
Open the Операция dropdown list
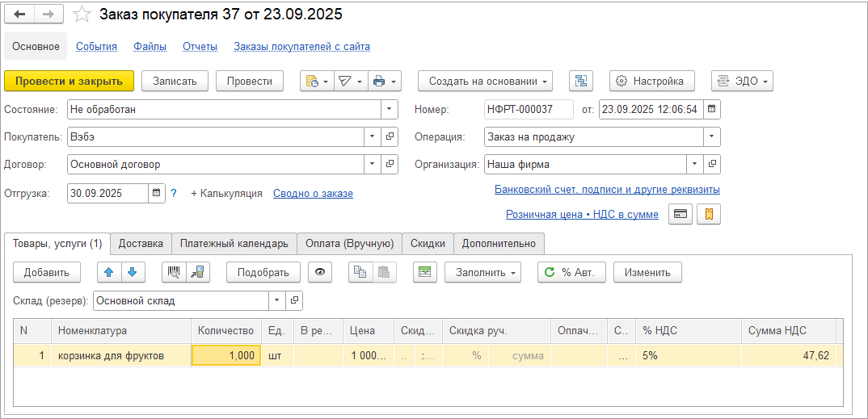[711, 136]
